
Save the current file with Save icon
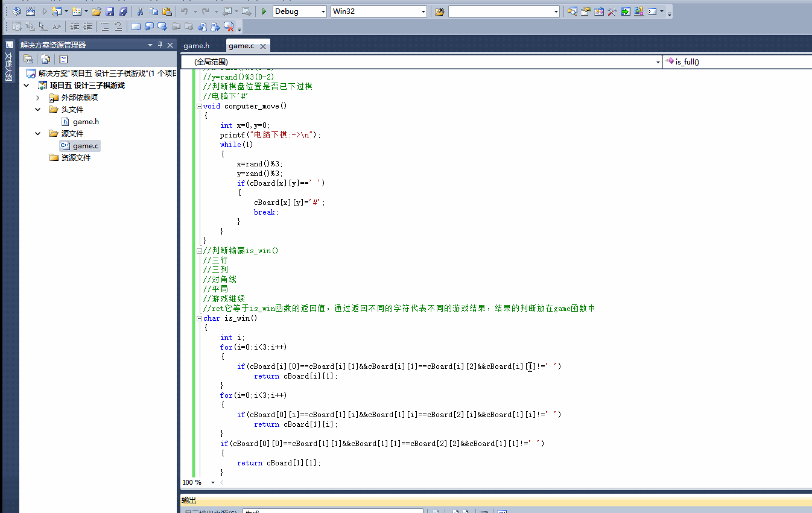[110, 11]
